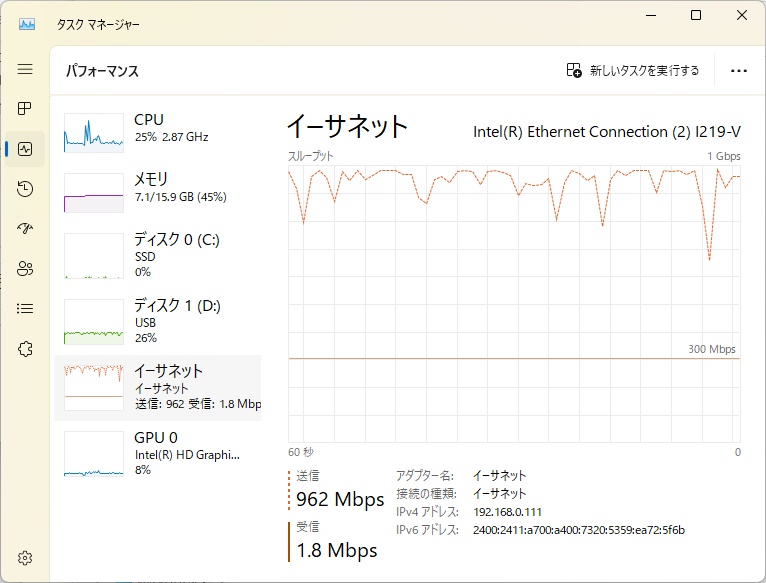
Task: Maximize the Task Manager window
Action: pyautogui.click(x=696, y=15)
